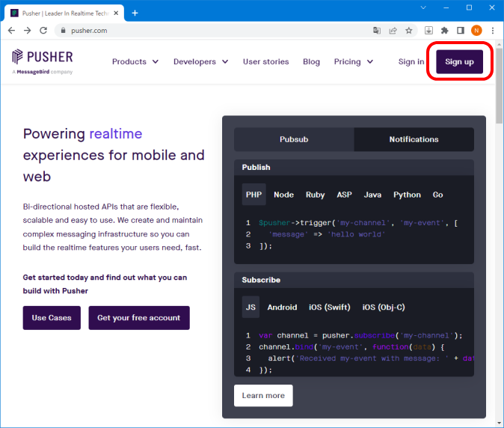This screenshot has height=428, width=504.
Task: Select the ASP publish example
Action: tap(344, 195)
